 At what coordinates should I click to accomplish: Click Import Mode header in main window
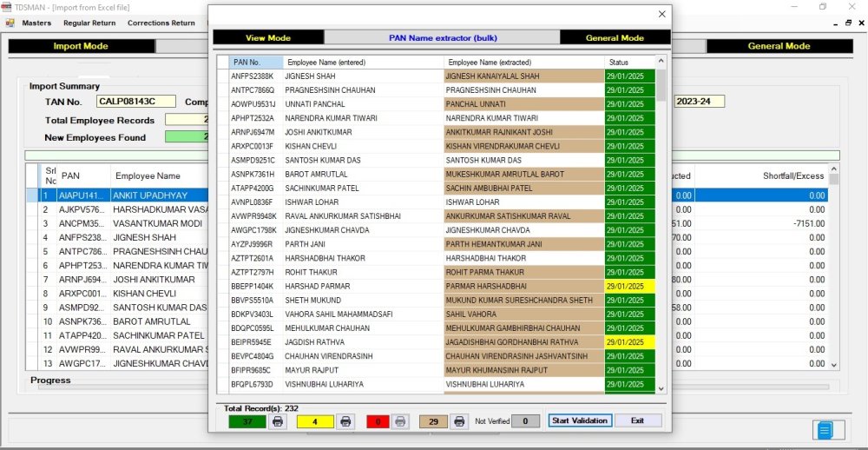click(x=81, y=46)
